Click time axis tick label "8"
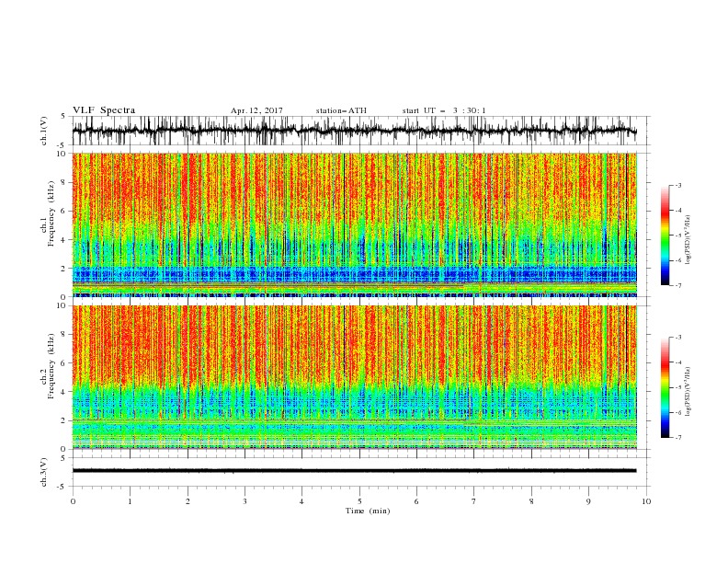Screen dimensions: 728x563 (x=531, y=501)
